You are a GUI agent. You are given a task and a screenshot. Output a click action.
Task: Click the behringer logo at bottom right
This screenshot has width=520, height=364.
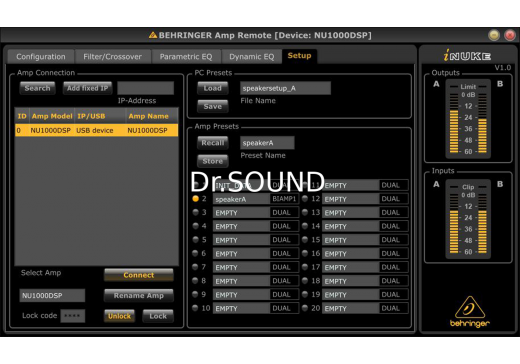click(470, 312)
